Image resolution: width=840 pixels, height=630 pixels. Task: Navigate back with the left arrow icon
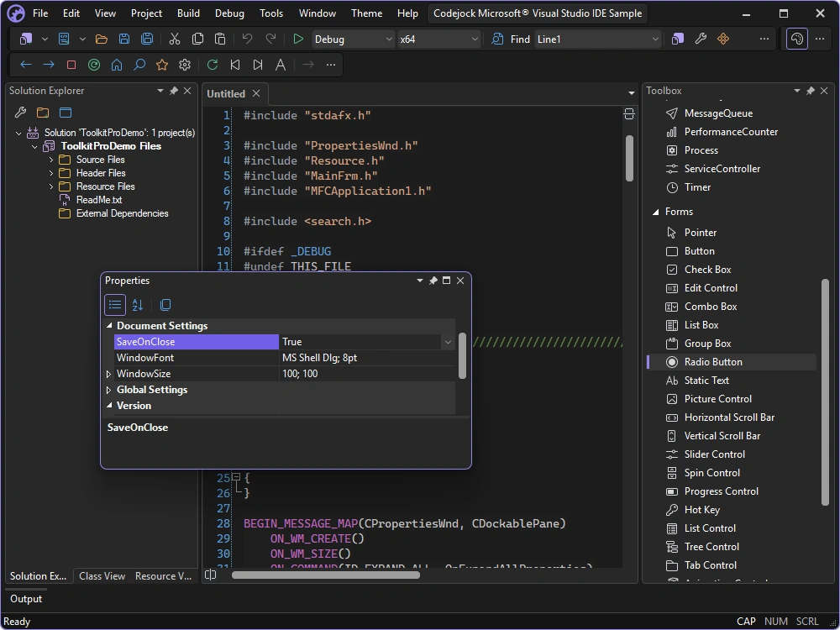tap(26, 65)
